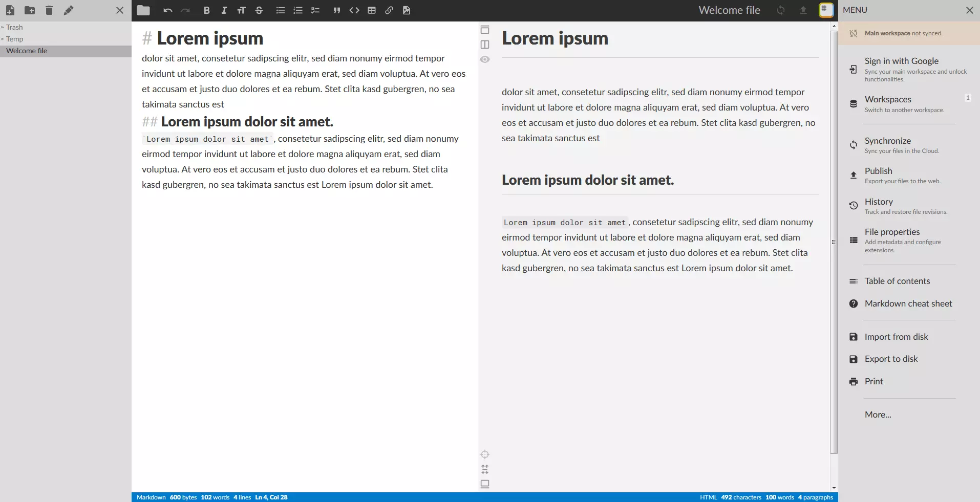Insert a heading with the heading icon
980x502 pixels.
coord(241,10)
